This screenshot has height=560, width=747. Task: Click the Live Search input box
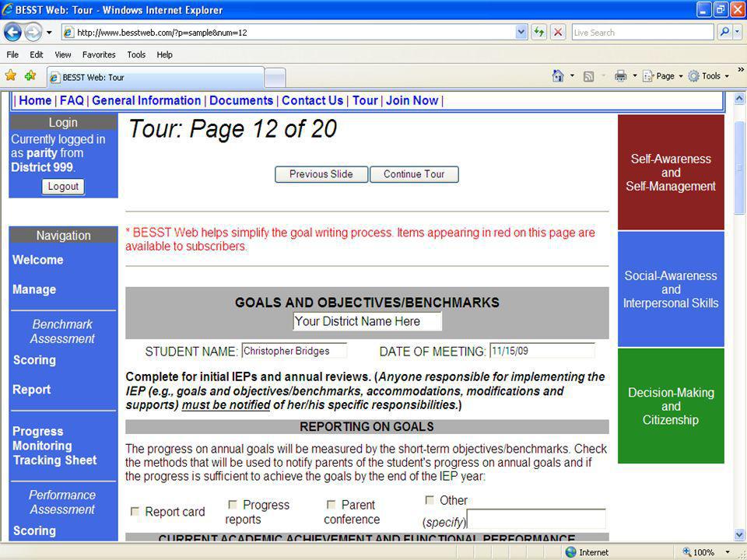pos(643,33)
